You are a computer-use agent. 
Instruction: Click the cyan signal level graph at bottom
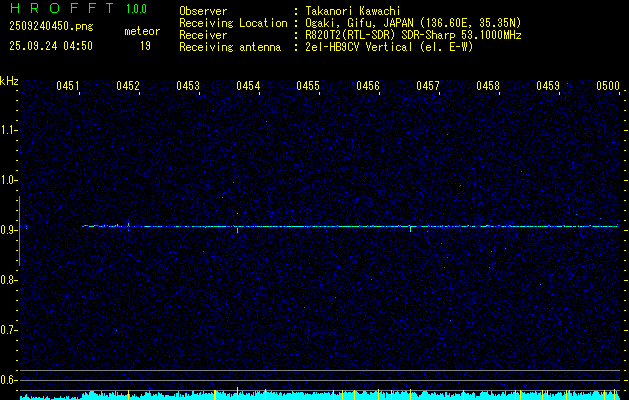click(319, 395)
